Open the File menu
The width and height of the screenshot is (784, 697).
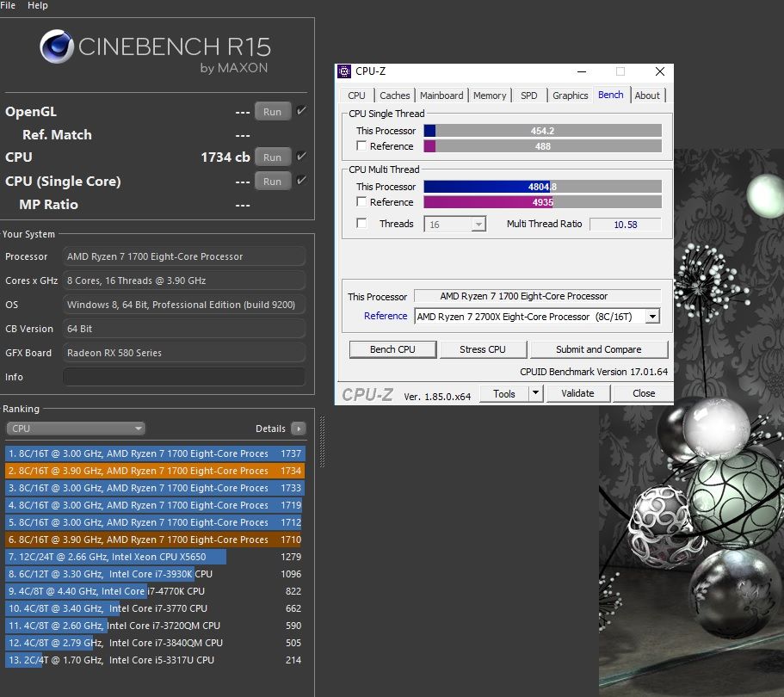click(8, 5)
